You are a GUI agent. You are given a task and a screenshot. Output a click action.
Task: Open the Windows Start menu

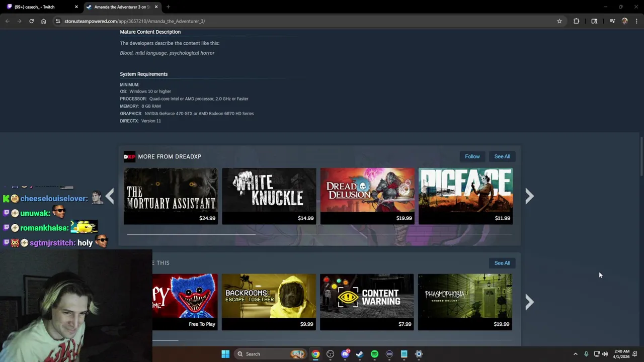[x=225, y=354]
